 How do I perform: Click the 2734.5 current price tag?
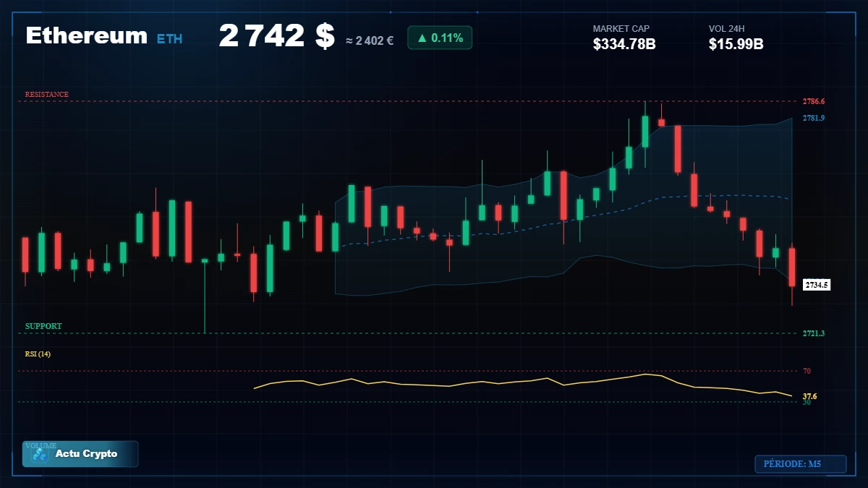coord(817,285)
